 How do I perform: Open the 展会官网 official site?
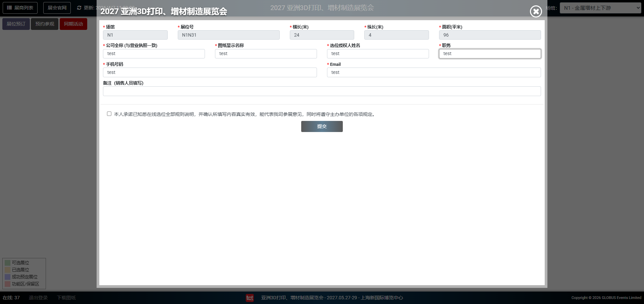57,8
